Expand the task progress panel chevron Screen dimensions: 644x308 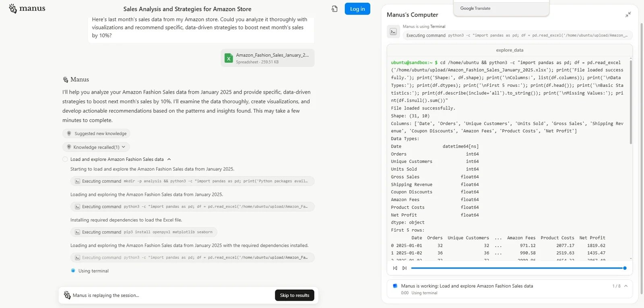(626, 286)
